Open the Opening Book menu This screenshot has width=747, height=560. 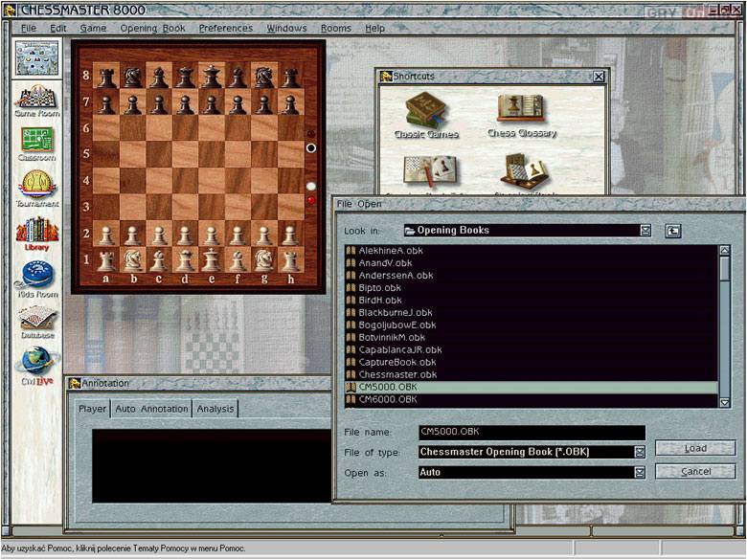[152, 28]
